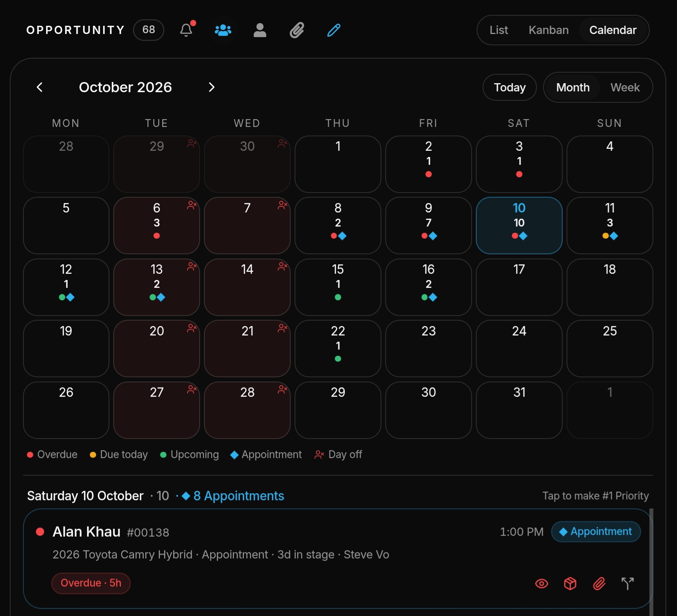Click the day-off icon on October 28
Screen dimensions: 677x616
pos(282,389)
